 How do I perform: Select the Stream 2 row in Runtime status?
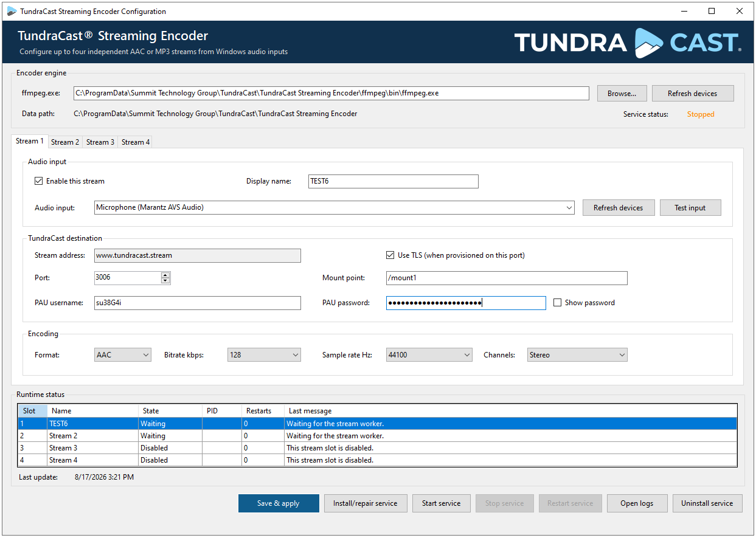pos(378,436)
